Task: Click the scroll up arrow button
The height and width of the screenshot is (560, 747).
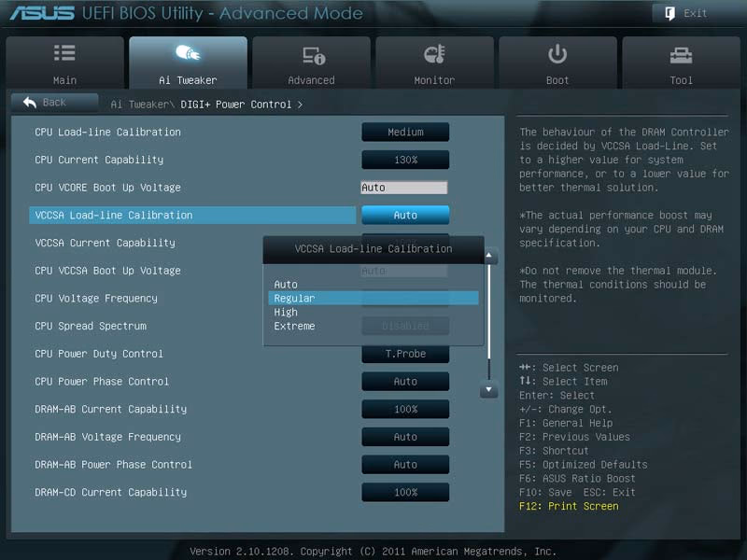Action: click(488, 256)
